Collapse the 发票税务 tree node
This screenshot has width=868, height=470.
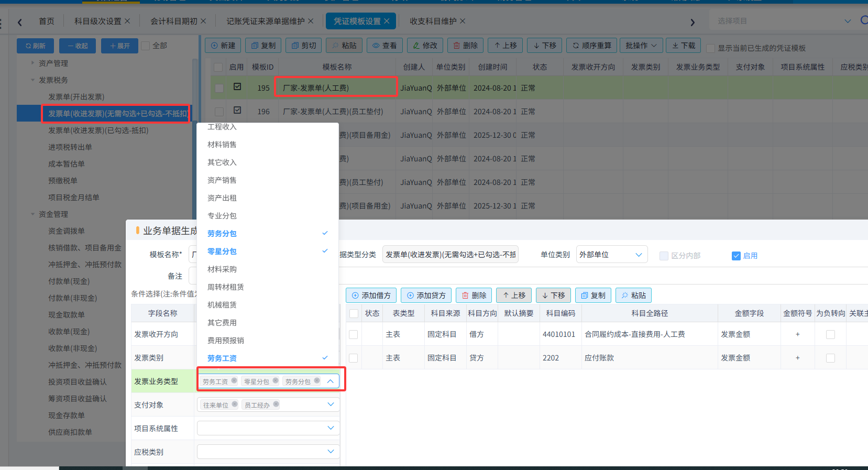coord(32,80)
